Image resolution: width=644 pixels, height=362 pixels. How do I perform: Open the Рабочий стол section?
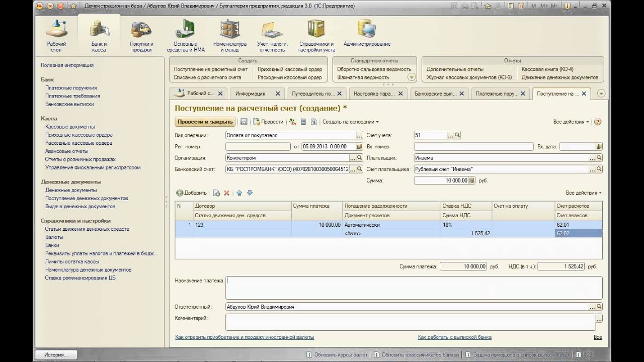point(56,35)
